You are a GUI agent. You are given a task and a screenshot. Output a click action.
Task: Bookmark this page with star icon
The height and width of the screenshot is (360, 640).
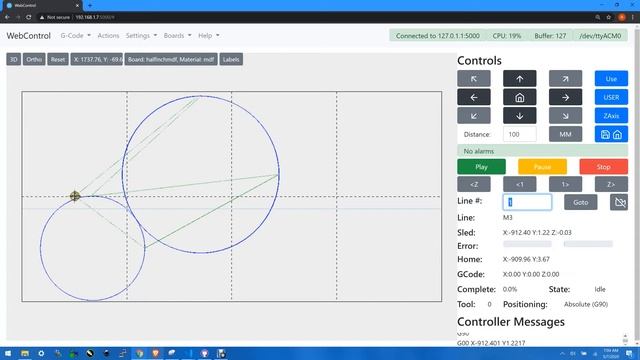(609, 17)
